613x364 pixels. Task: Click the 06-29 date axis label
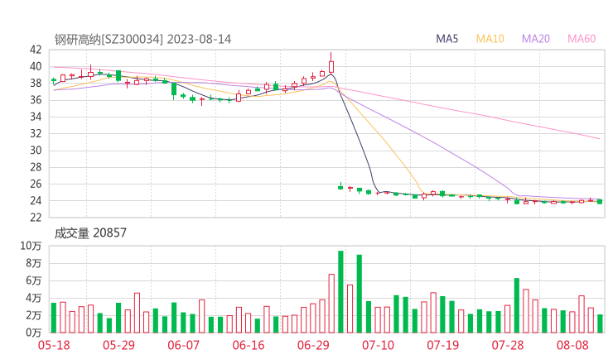313,345
